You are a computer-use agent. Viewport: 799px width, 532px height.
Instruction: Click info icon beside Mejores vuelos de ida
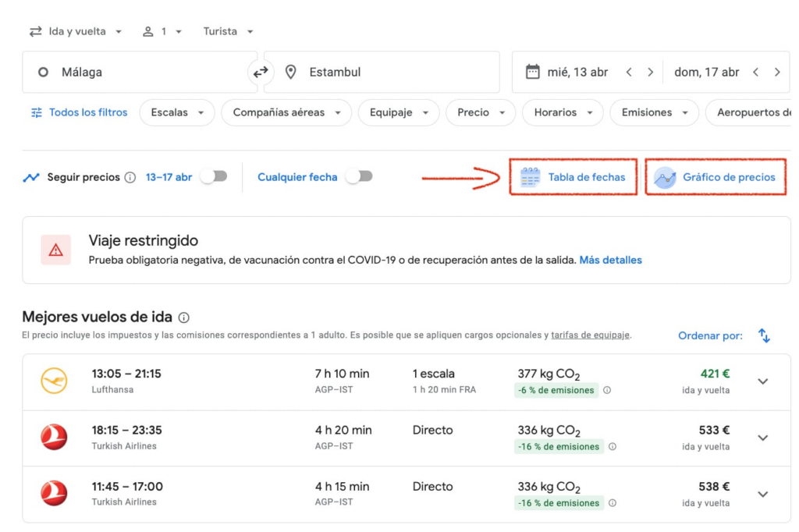(184, 318)
